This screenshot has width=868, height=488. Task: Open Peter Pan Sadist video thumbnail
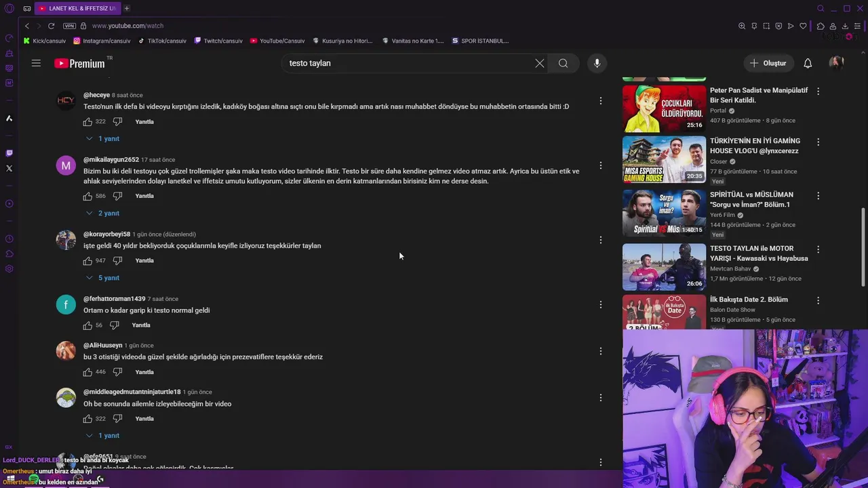coord(664,108)
